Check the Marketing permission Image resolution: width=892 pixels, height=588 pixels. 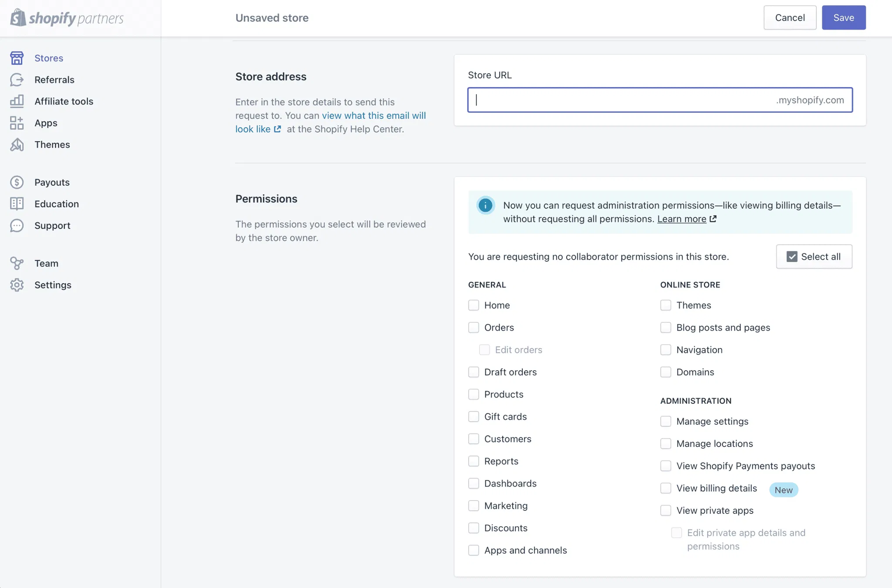click(473, 505)
